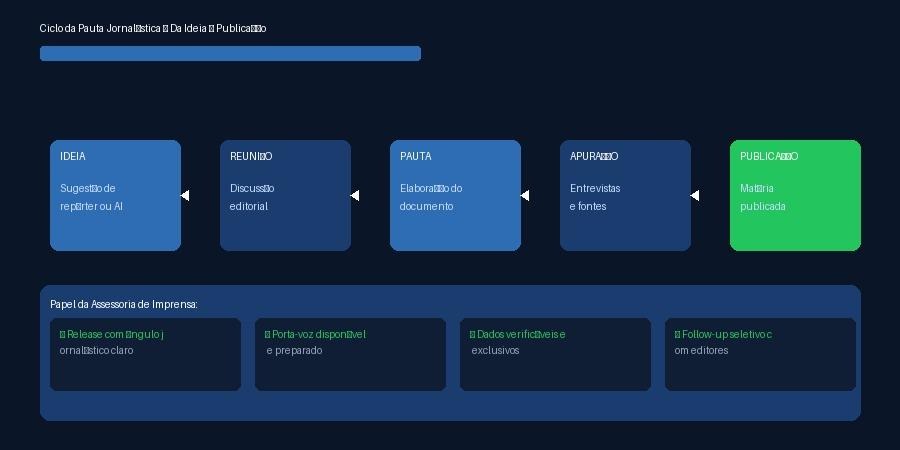Click the 'Entrevistas e fontes' text
Screen dimensions: 900x450
pos(595,197)
